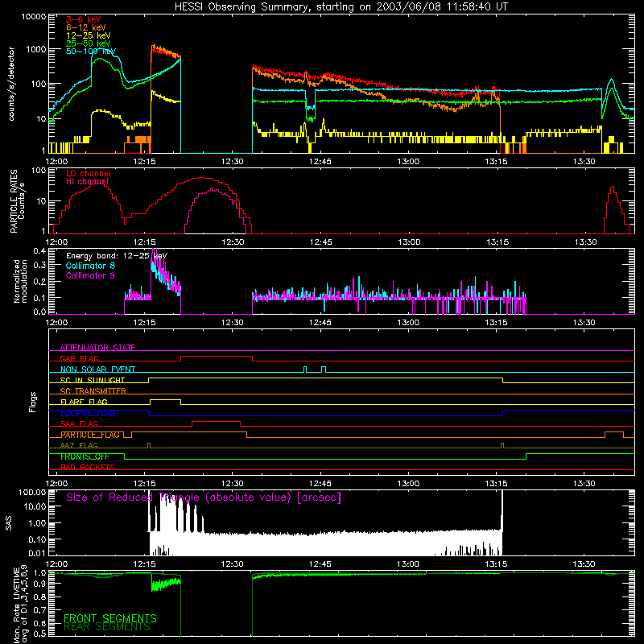Click the SC IN SUNLIGHT flag label
Image resolution: width=644 pixels, height=644 pixels.
[x=93, y=380]
